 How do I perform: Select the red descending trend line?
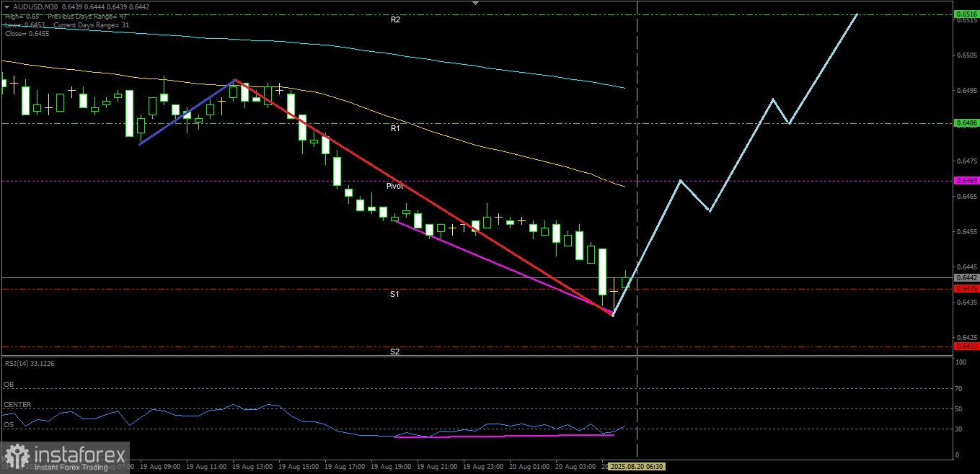coord(424,197)
